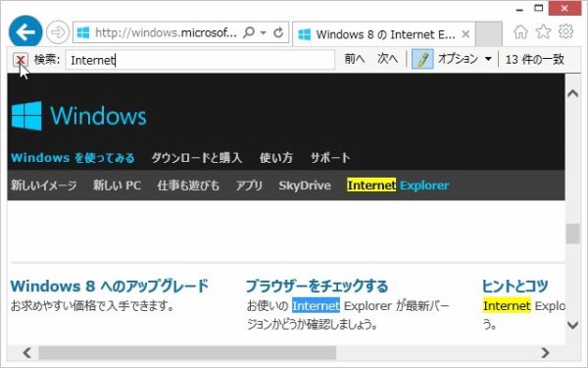Image resolution: width=588 pixels, height=368 pixels.
Task: Go to previous match with 前へ
Action: coord(355,59)
